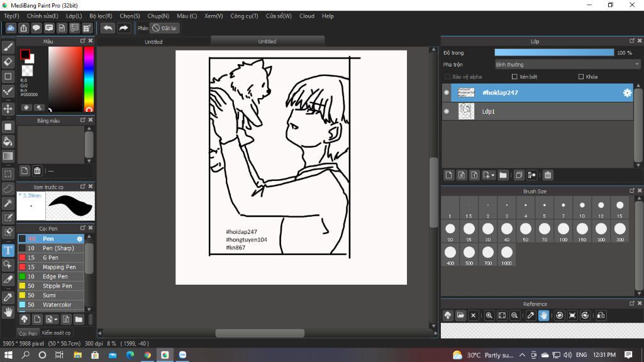Enable the Xén bớt clipping checkbox

coord(514,77)
